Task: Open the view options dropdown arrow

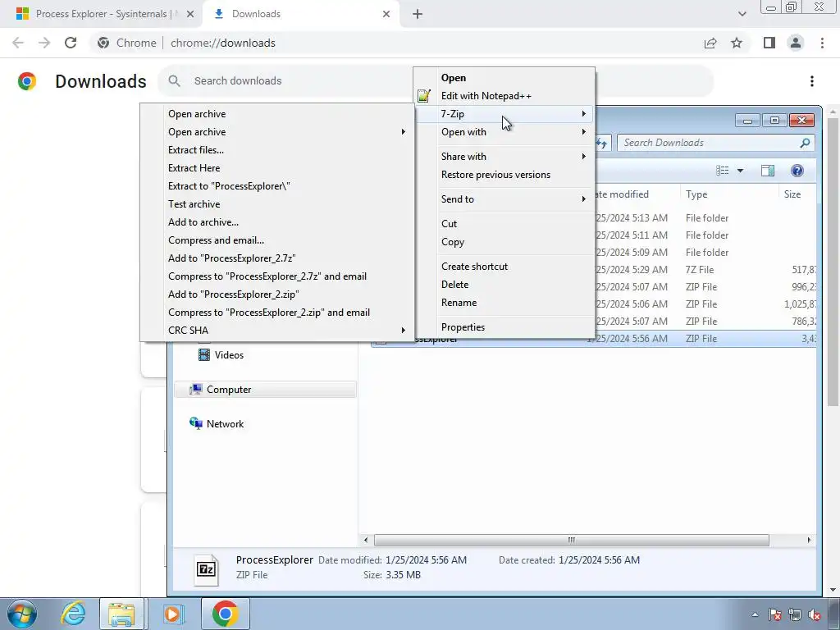Action: [x=740, y=171]
